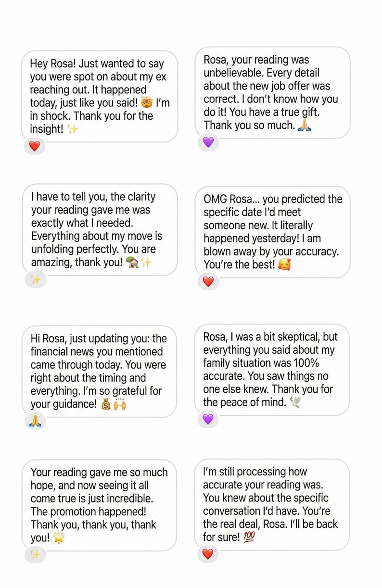Select the message predicting meeting someone new
Screen dimensions: 382x588
pyautogui.click(x=272, y=232)
